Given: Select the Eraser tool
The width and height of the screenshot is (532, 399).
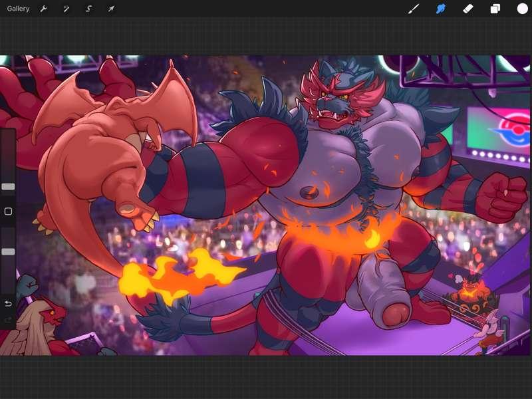Looking at the screenshot, I should coord(468,9).
